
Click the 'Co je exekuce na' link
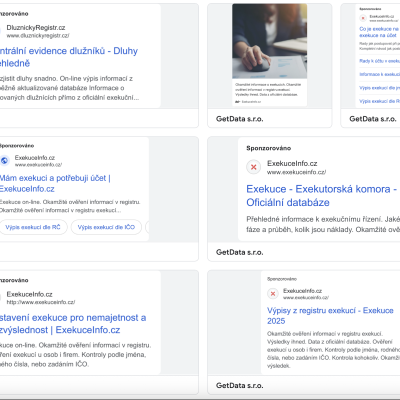379,32
